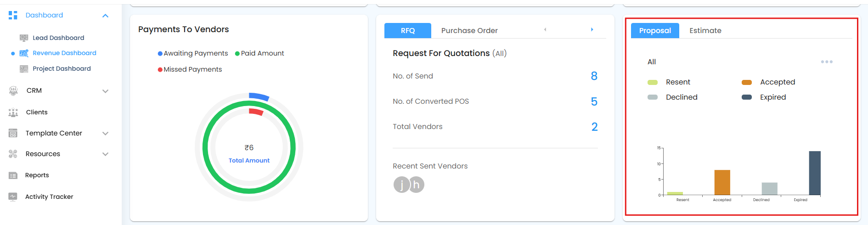Switch to the Purchase Order tab
The image size is (868, 225).
click(x=469, y=30)
